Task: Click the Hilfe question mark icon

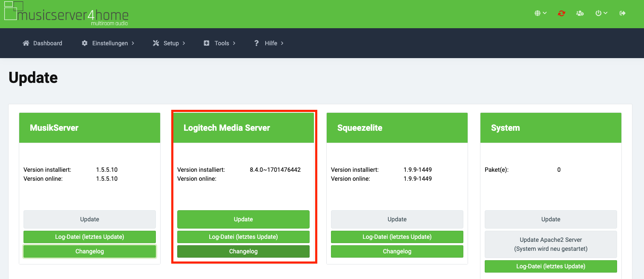Action: pos(257,43)
